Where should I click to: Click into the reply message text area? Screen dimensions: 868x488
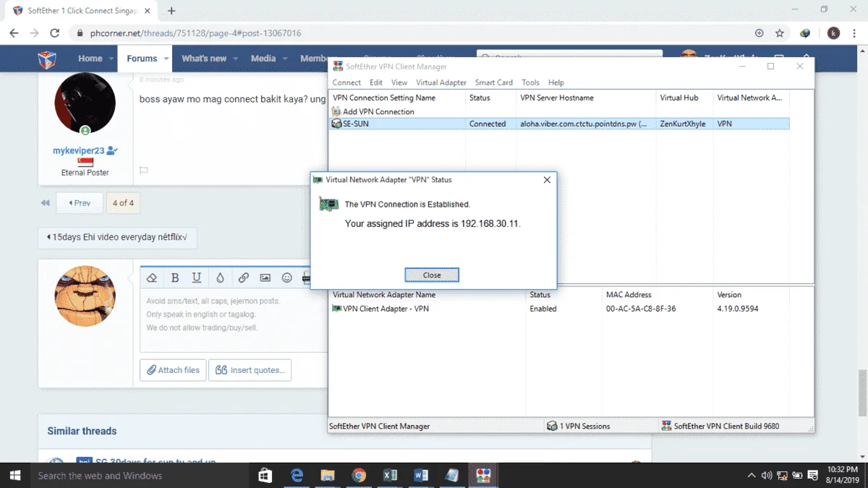(x=234, y=320)
